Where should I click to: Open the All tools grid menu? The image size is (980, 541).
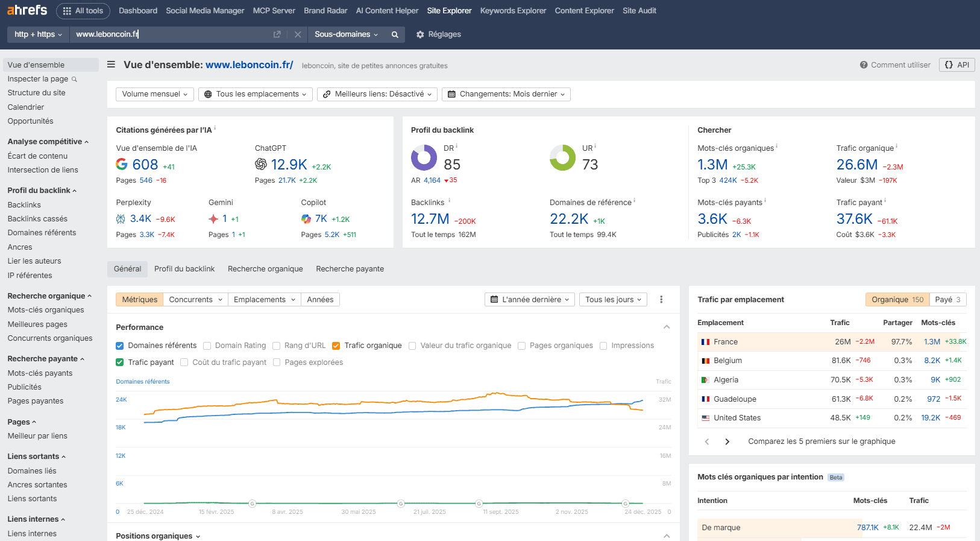tap(83, 11)
